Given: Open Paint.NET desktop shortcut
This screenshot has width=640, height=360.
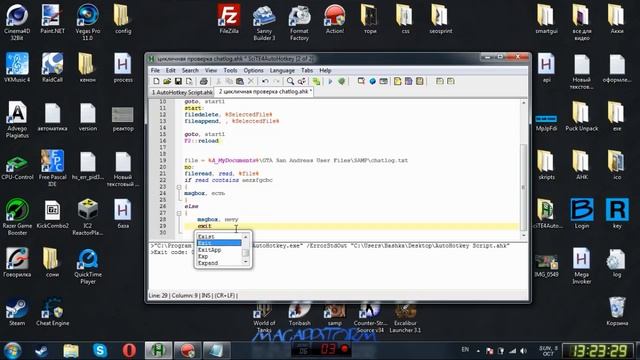Looking at the screenshot, I should [x=52, y=19].
